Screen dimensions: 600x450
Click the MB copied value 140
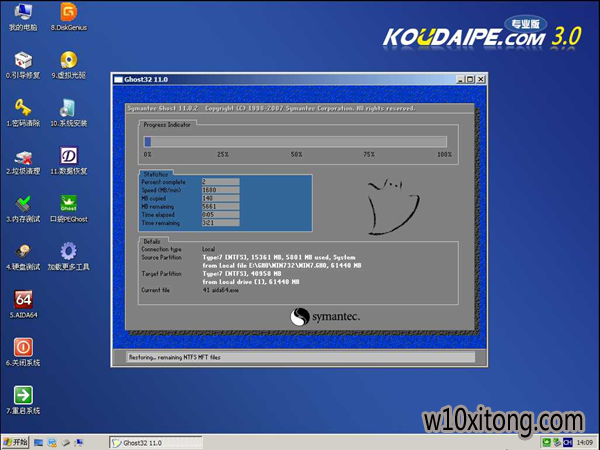[220, 198]
